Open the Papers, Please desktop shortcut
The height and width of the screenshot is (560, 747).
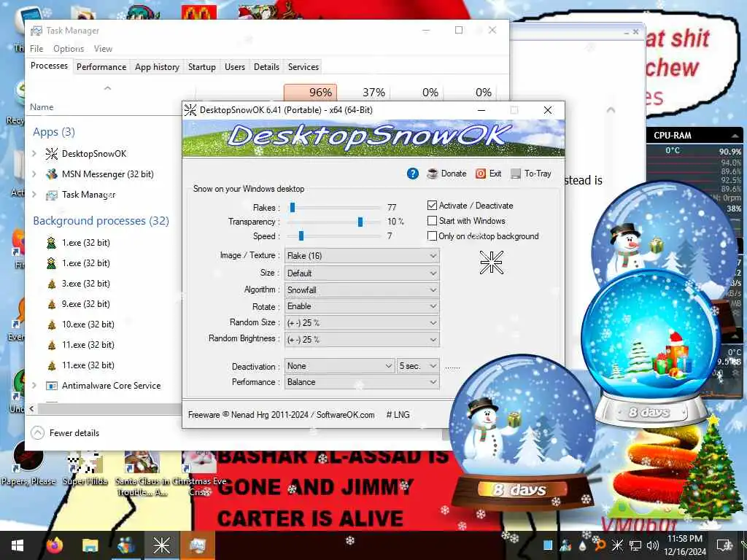click(28, 463)
